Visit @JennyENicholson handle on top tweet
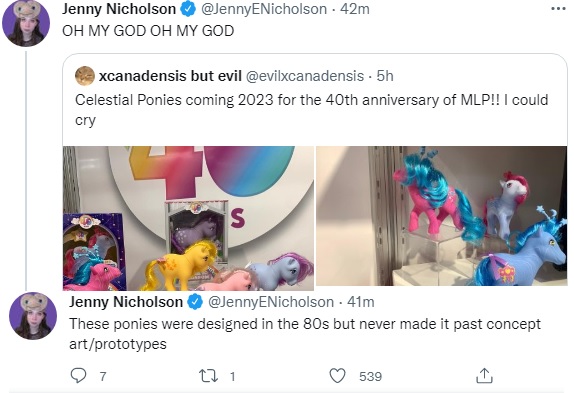 point(264,9)
